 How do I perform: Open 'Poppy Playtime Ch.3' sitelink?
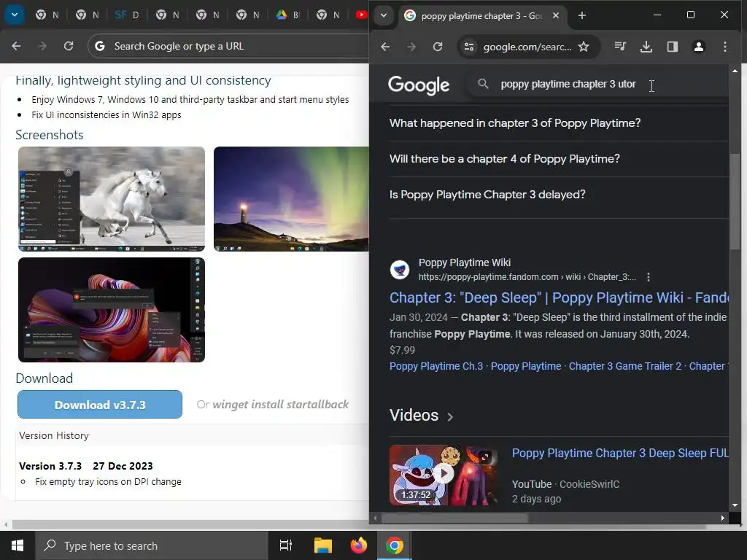pos(436,366)
